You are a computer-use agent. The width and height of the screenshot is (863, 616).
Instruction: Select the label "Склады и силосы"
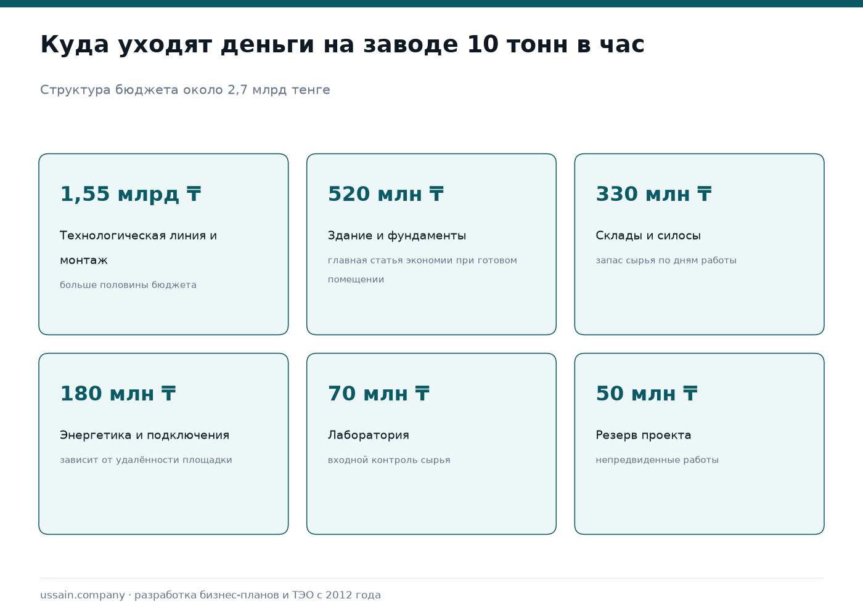648,235
